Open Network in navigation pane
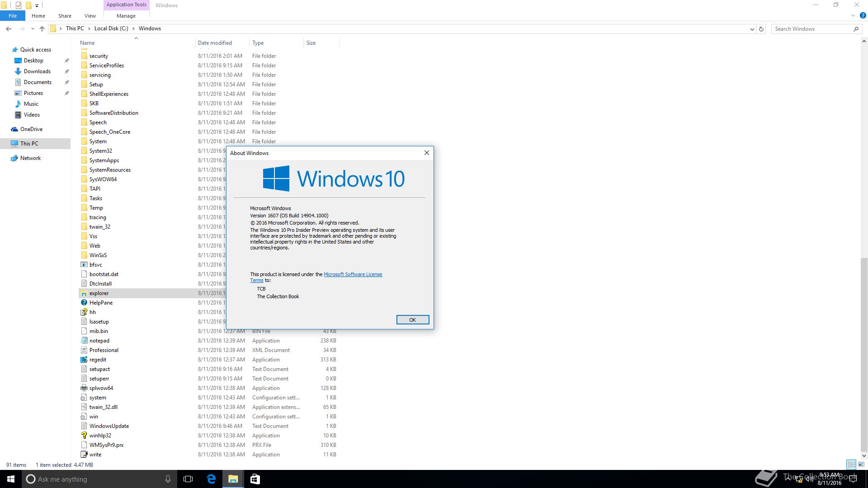868x488 pixels. click(x=30, y=158)
